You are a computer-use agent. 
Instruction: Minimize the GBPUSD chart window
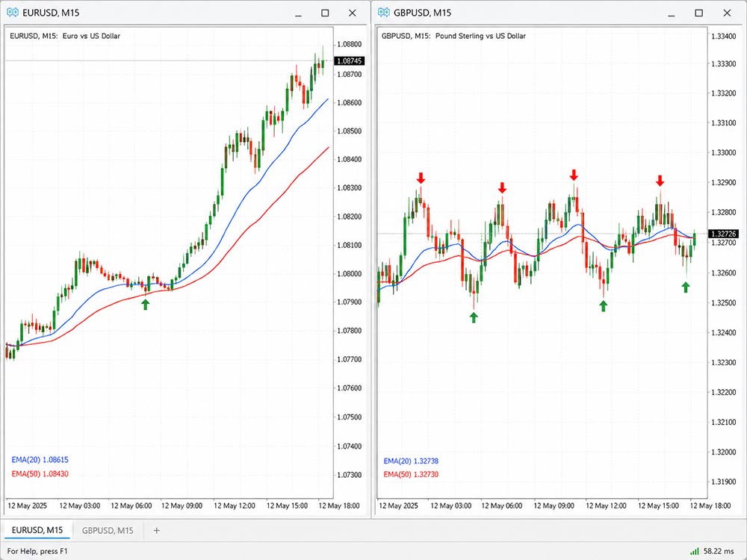point(672,13)
